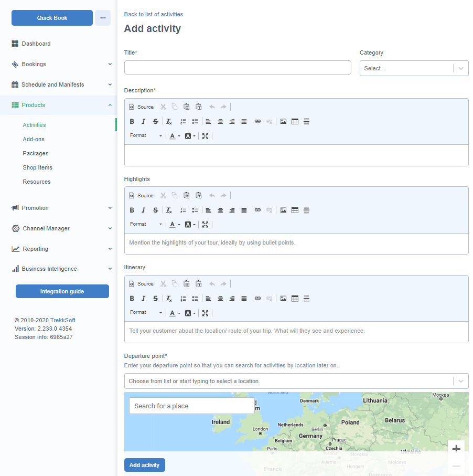Image resolution: width=473 pixels, height=476 pixels.
Task: Insert an image in the Highlights editor
Action: coord(283,210)
